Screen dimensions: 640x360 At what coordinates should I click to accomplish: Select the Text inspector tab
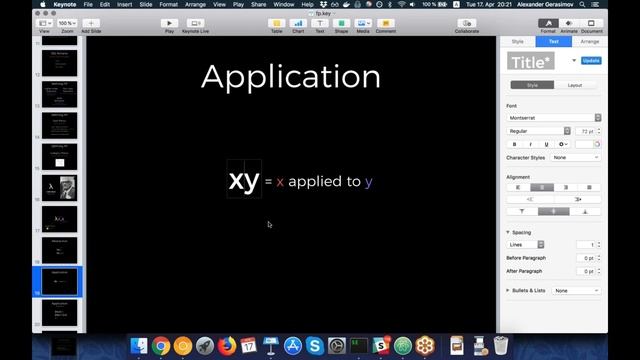point(553,42)
